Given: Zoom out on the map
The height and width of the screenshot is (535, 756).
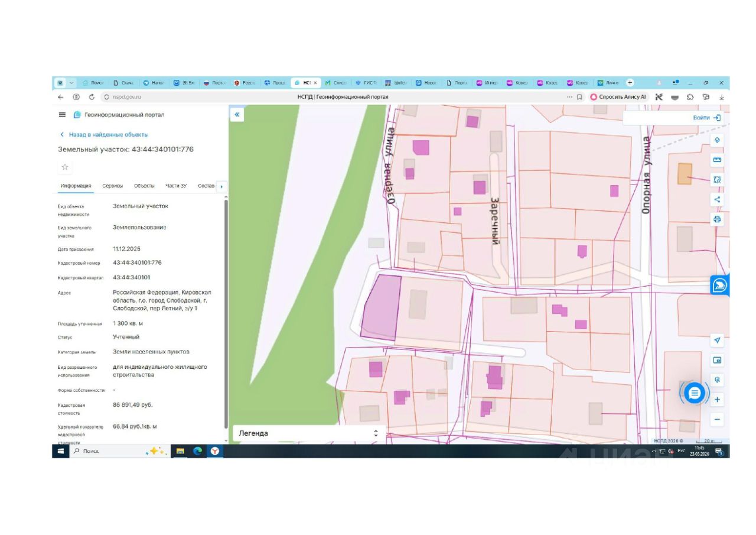Looking at the screenshot, I should tap(718, 420).
